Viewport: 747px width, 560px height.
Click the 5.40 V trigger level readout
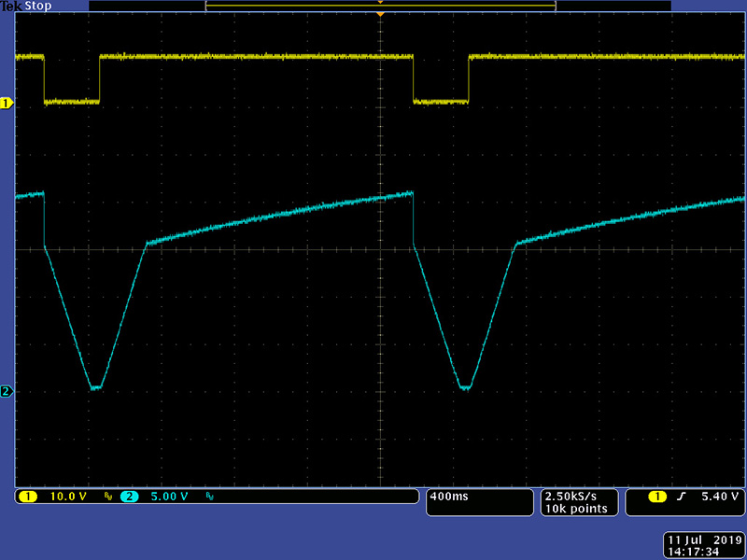click(719, 497)
